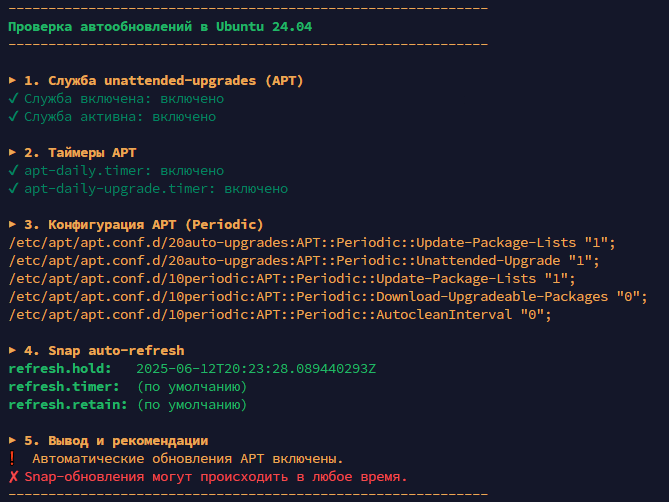Image resolution: width=669 pixels, height=502 pixels.
Task: Click the red exclamation mark icon
Action: (x=12, y=458)
